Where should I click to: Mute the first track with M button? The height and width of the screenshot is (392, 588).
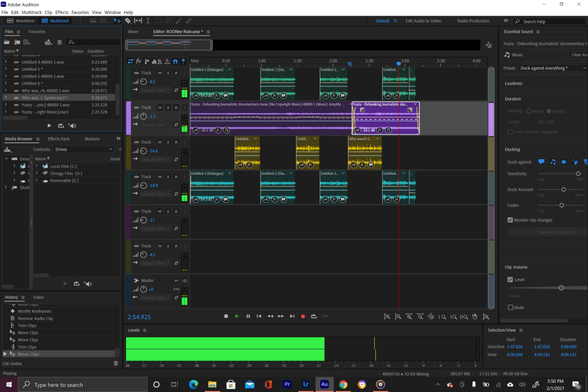tap(160, 73)
